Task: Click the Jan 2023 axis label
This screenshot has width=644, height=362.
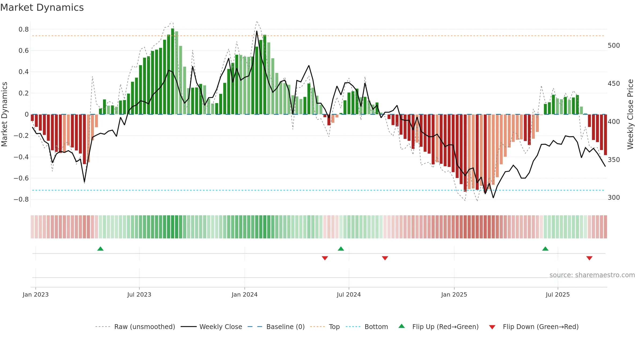Action: 36,294
